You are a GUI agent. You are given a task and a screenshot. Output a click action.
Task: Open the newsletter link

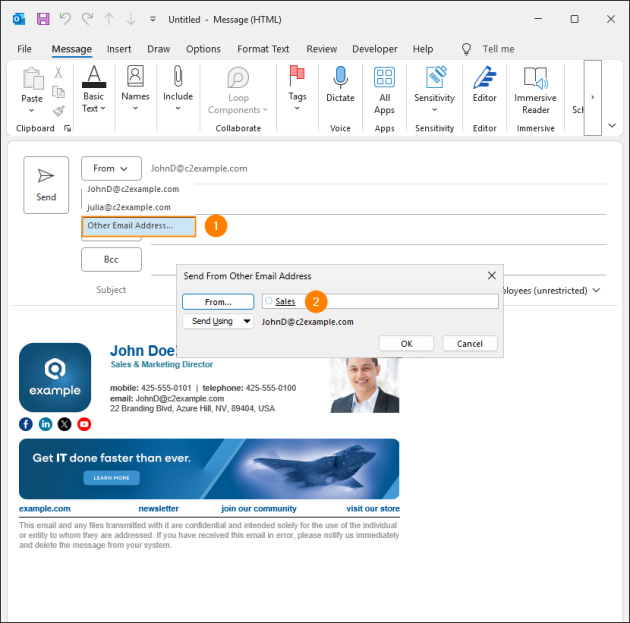click(159, 509)
